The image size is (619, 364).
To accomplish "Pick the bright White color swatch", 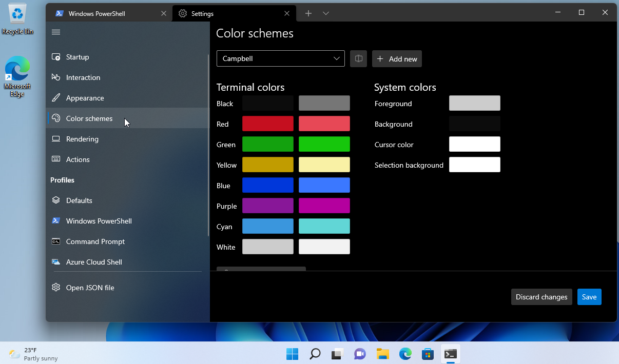I will point(324,247).
